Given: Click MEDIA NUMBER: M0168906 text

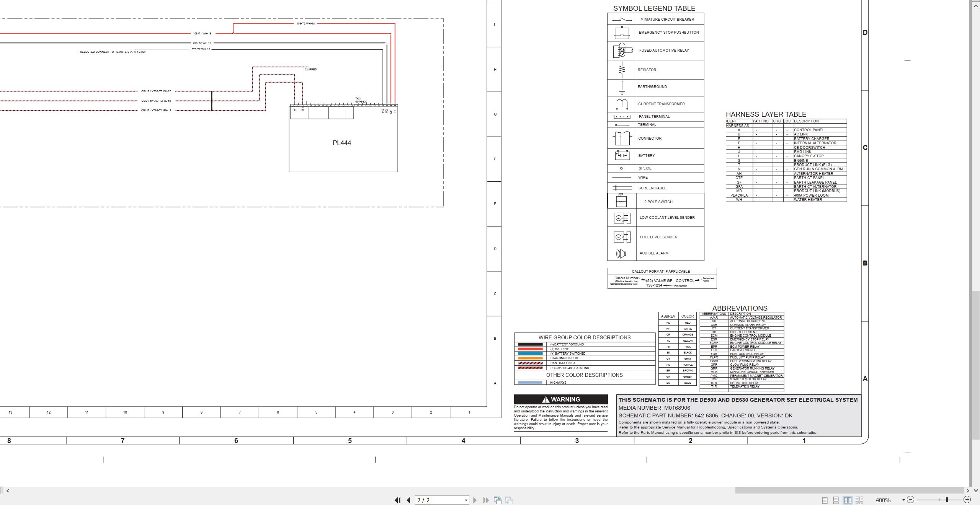Looking at the screenshot, I should [x=654, y=408].
